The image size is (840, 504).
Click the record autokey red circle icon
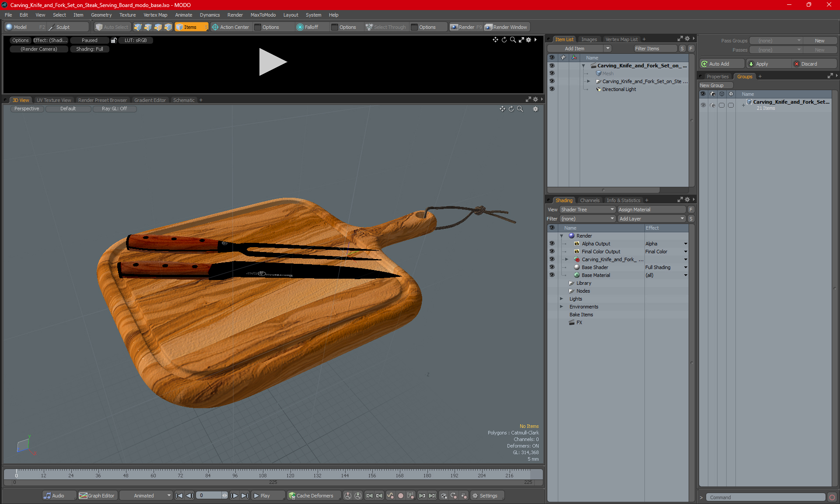click(400, 496)
